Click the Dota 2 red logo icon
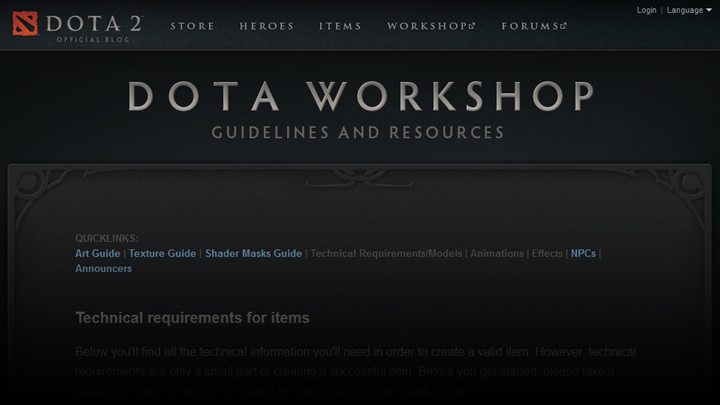The image size is (720, 405). (25, 23)
